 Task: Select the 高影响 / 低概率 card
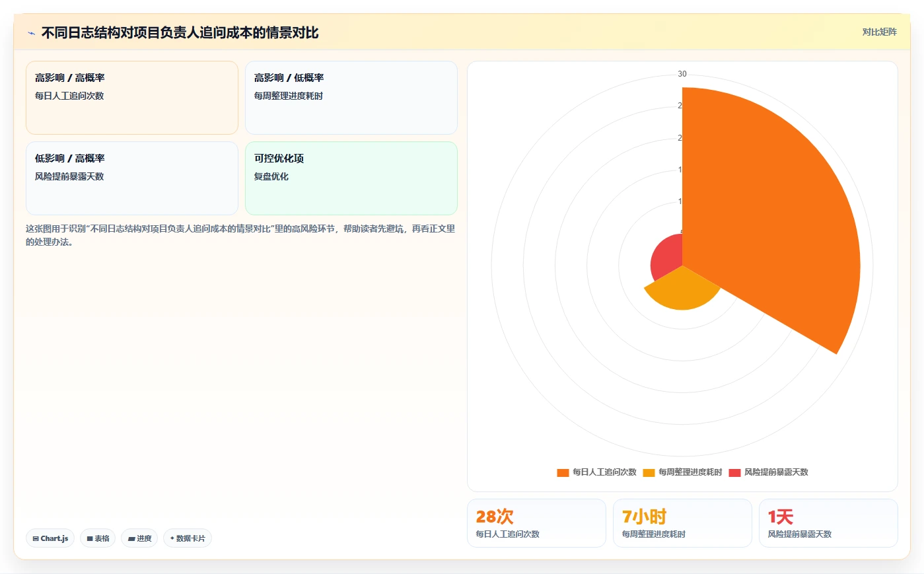tap(351, 98)
